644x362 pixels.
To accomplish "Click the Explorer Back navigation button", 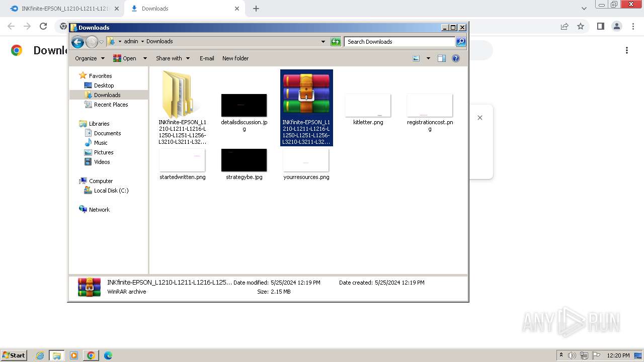I will tap(77, 42).
